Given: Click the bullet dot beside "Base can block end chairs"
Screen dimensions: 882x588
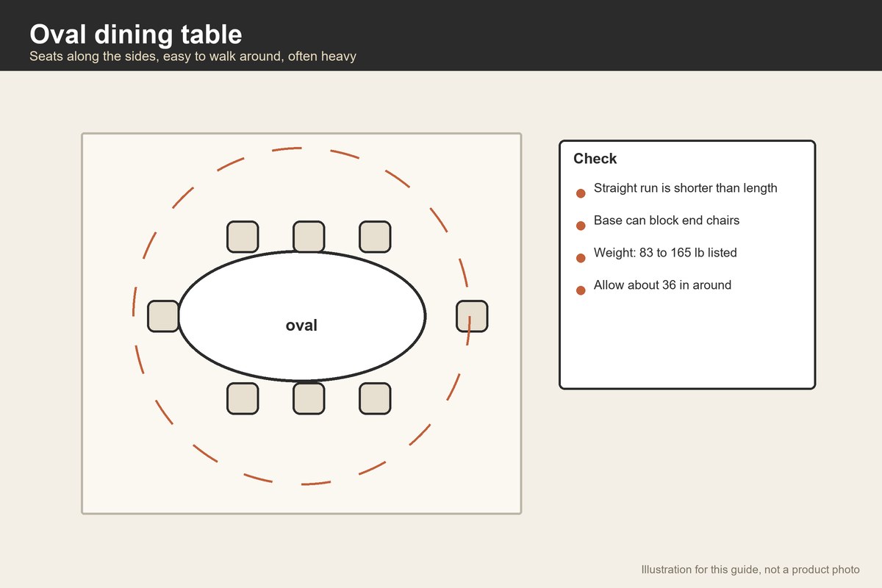Looking at the screenshot, I should click(581, 226).
